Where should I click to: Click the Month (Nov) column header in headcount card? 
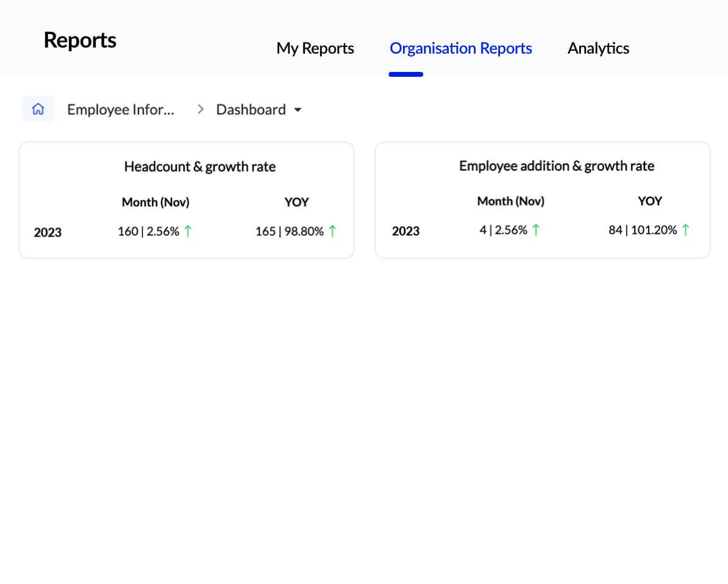[155, 202]
